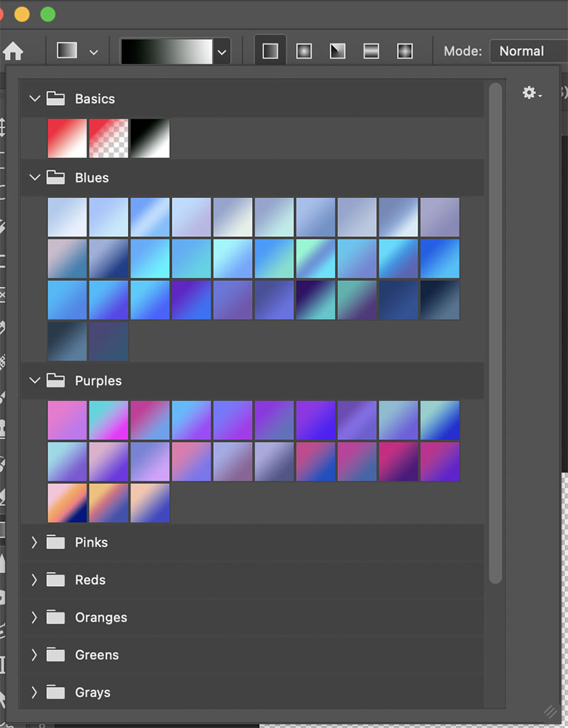Expand the Greens folder
The height and width of the screenshot is (728, 568).
point(34,655)
